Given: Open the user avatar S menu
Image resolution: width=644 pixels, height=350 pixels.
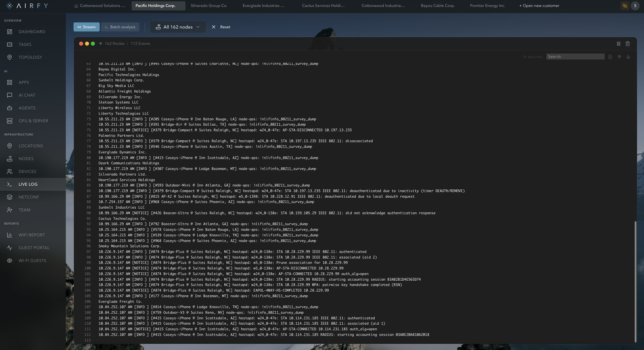Looking at the screenshot, I should (635, 6).
